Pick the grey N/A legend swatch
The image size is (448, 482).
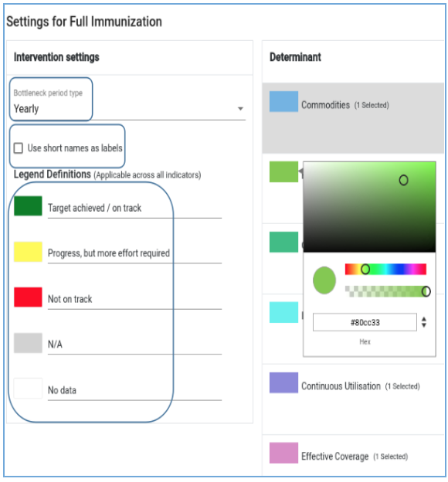point(28,343)
